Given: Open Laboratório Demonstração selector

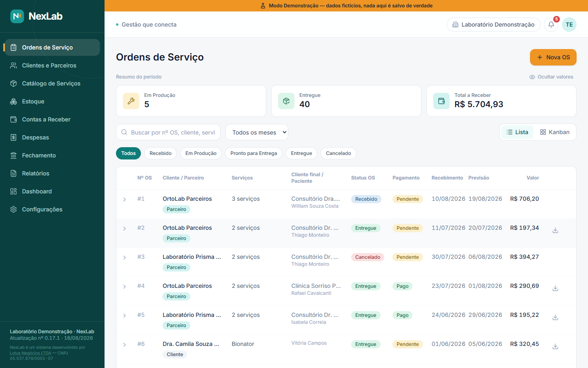Looking at the screenshot, I should [494, 25].
